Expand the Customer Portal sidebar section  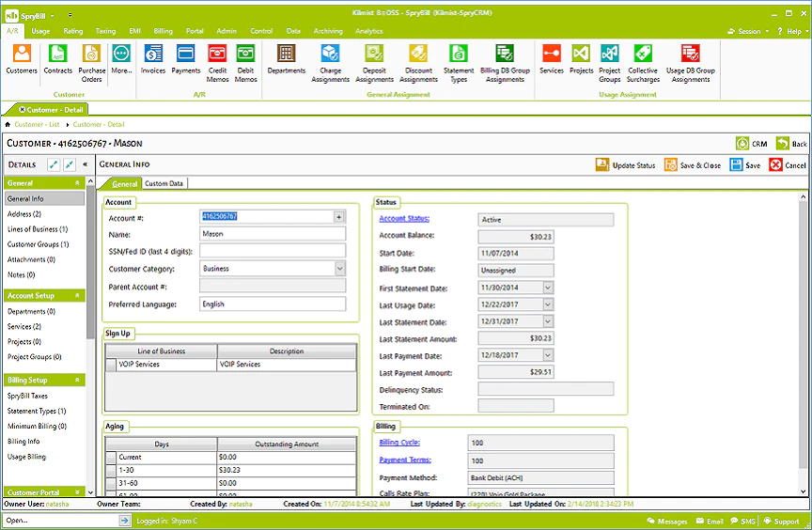point(77,492)
